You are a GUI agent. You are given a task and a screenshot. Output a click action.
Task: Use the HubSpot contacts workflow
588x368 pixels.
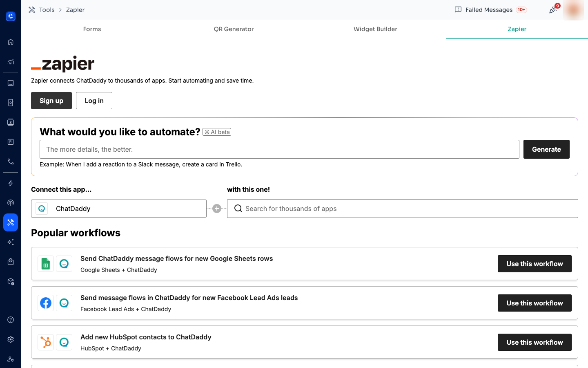pos(535,342)
